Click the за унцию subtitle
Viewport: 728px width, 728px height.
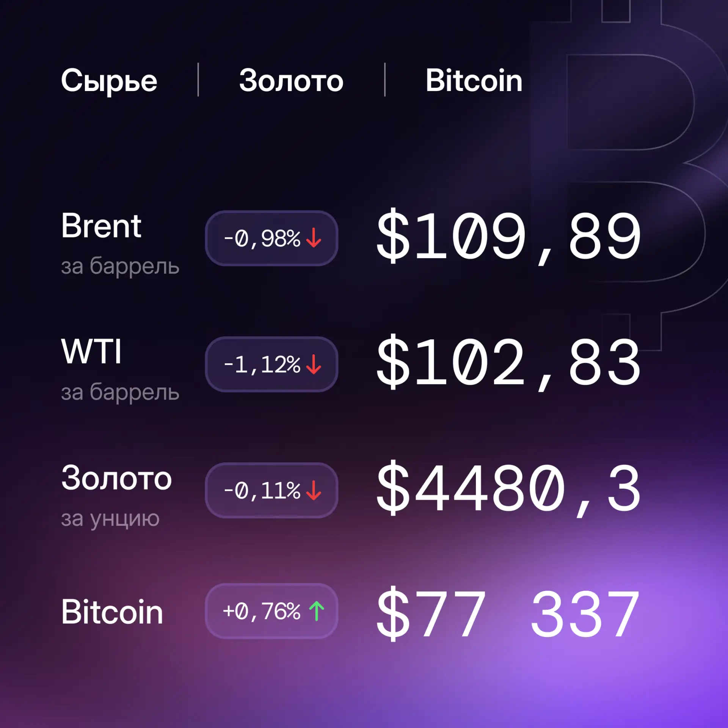click(110, 519)
